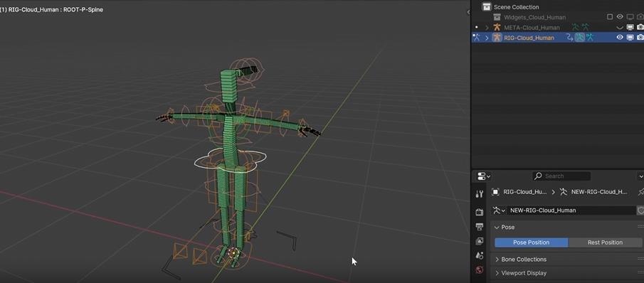
Task: Toggle exclude checkbox for Widgets_Cloud_Human collection
Action: coord(610,17)
